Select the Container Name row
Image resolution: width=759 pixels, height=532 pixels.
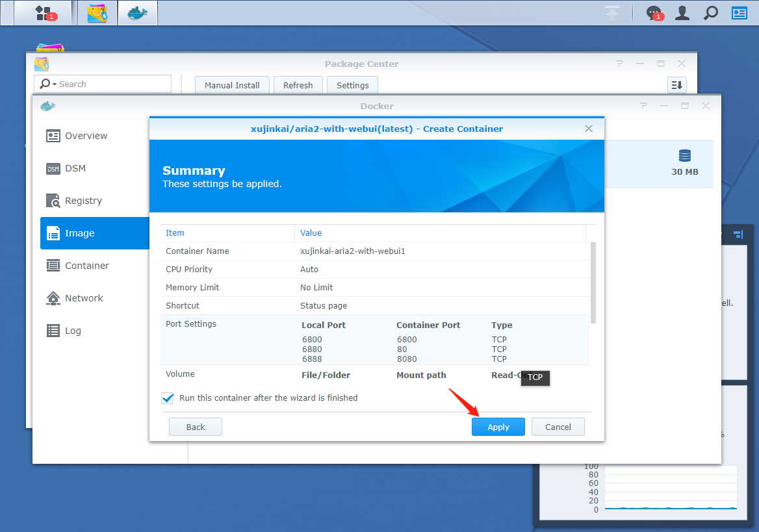[375, 251]
